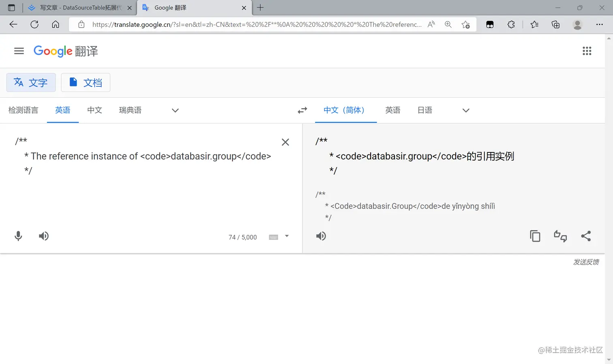Go back in the browser
The width and height of the screenshot is (613, 364).
(x=13, y=24)
